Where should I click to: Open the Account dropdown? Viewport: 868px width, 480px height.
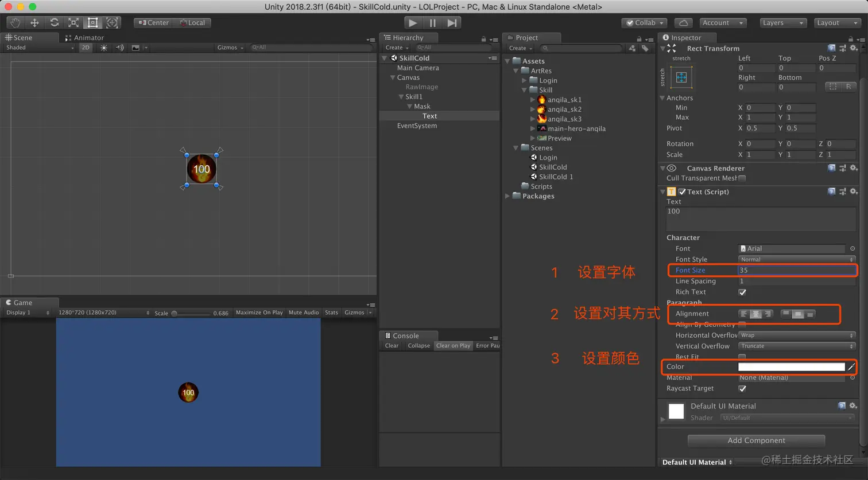(723, 23)
